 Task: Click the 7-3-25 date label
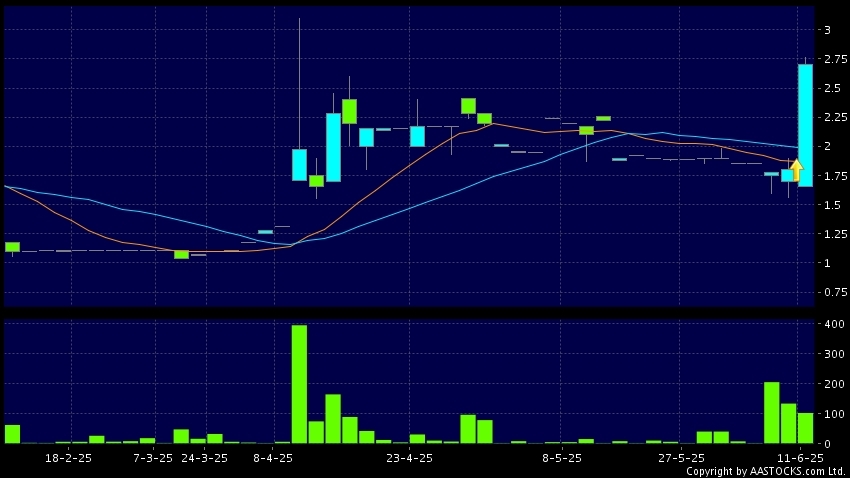[153, 458]
